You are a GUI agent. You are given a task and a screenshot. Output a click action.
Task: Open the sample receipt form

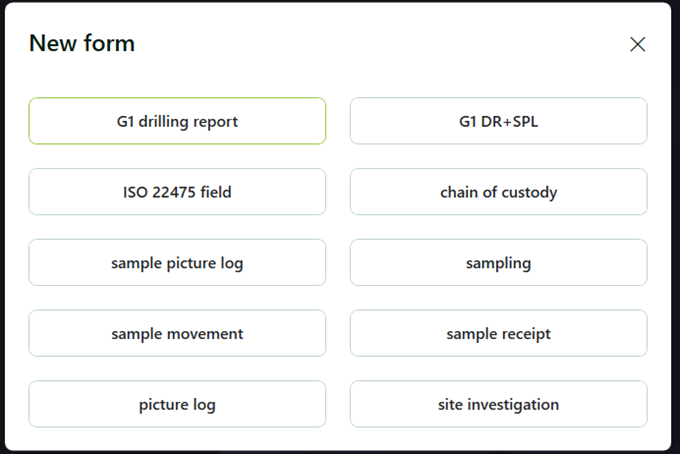498,334
